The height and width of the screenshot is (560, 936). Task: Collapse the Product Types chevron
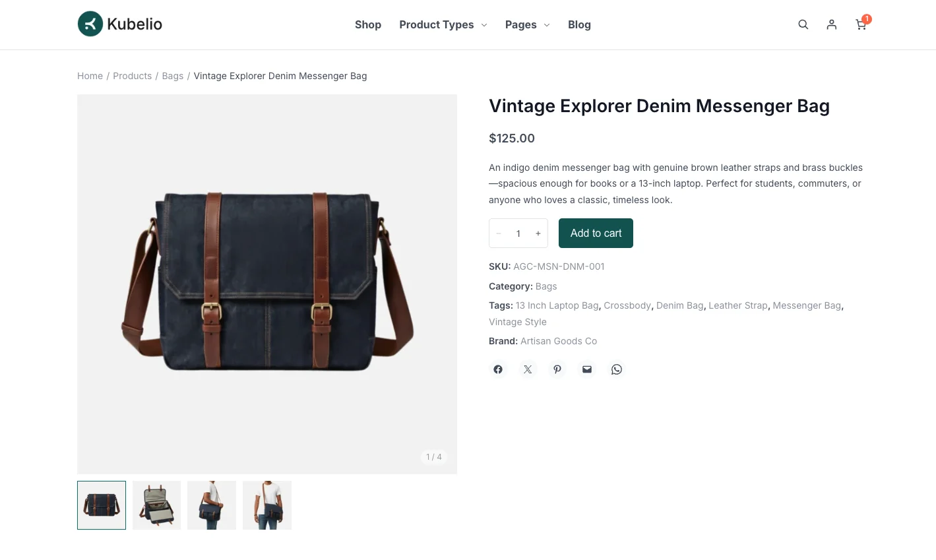tap(484, 25)
